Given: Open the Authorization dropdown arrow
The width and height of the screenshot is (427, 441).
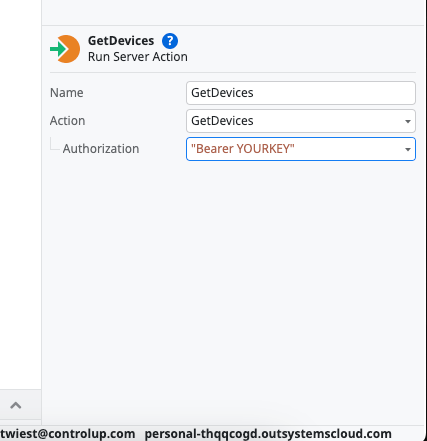Looking at the screenshot, I should coord(408,149).
